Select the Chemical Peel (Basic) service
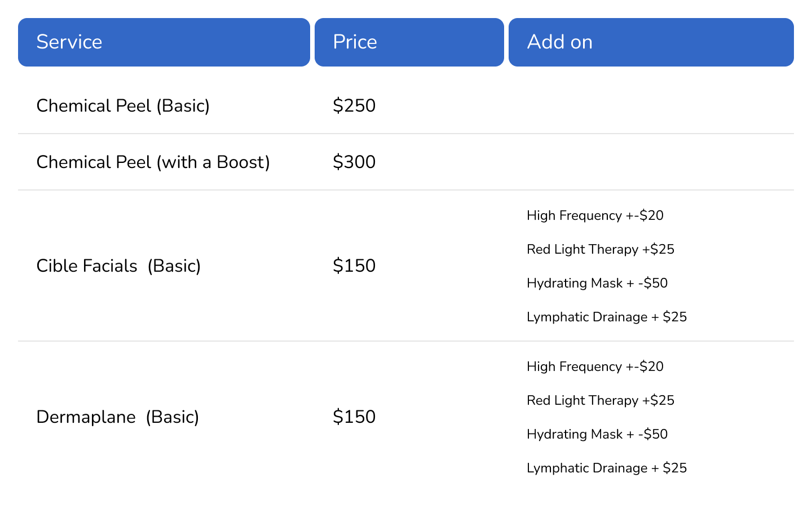The height and width of the screenshot is (513, 812). pyautogui.click(x=123, y=105)
